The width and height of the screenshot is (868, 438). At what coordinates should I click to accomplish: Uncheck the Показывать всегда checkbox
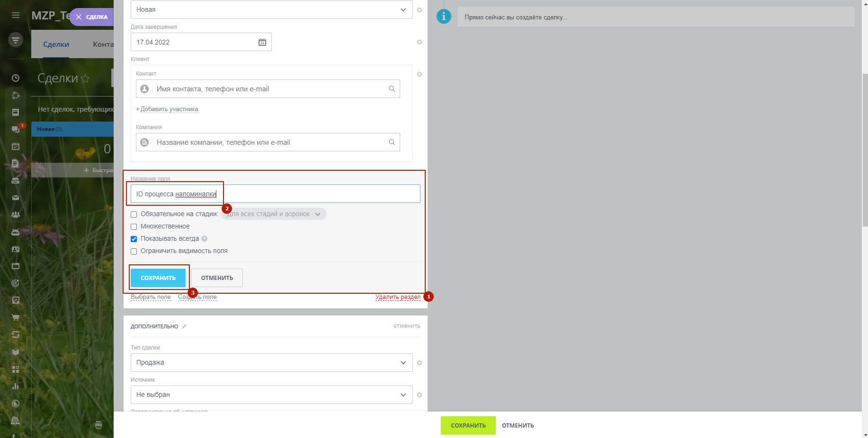[134, 239]
